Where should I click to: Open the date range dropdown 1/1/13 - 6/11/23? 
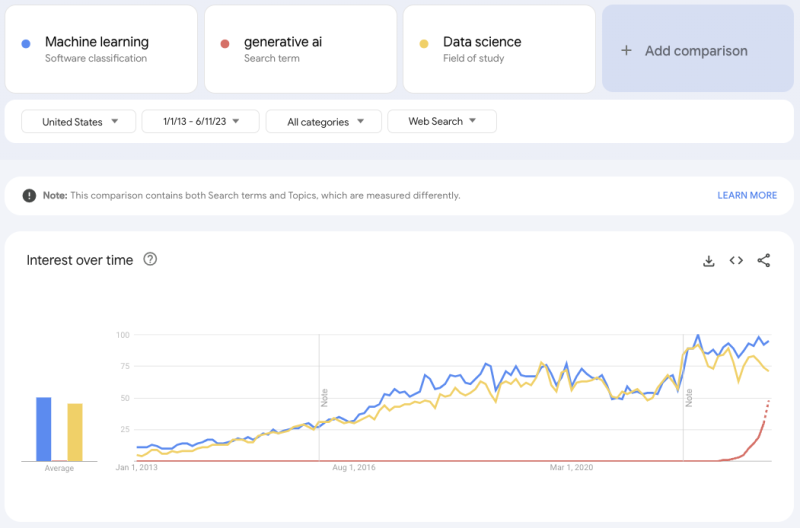201,122
